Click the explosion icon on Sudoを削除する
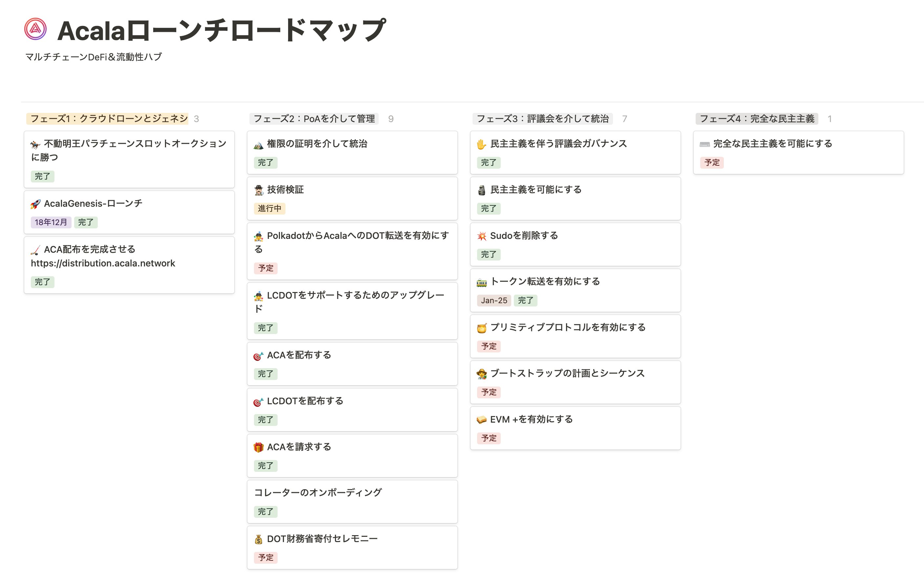The image size is (924, 588). (x=482, y=237)
